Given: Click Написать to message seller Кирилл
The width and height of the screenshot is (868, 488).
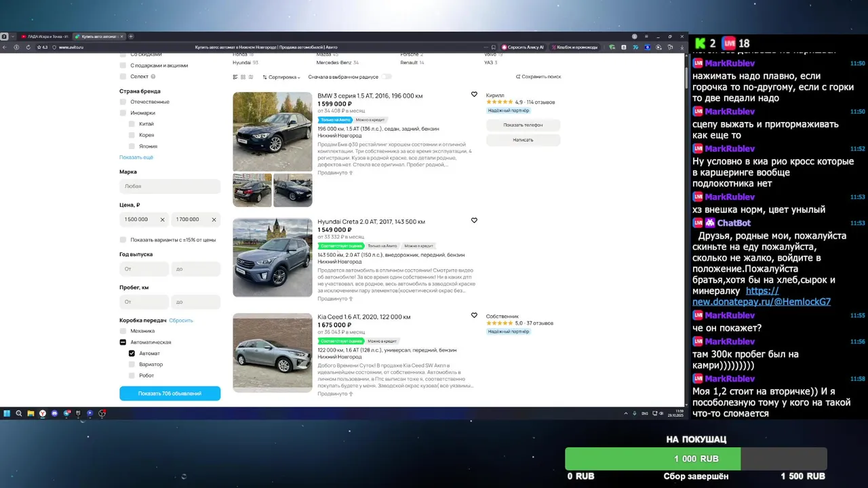Looking at the screenshot, I should coord(523,140).
